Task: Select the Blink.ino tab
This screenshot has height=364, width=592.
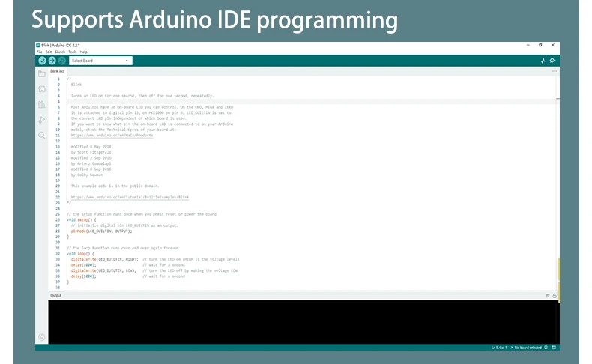Action: tap(58, 71)
